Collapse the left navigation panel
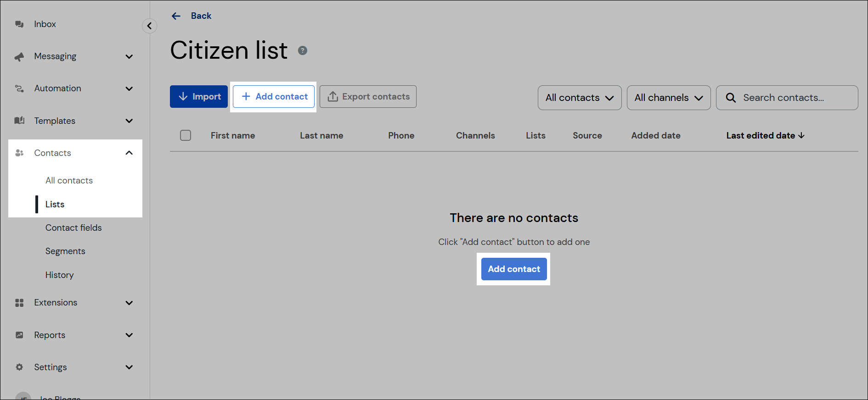This screenshot has width=868, height=400. pos(149,26)
